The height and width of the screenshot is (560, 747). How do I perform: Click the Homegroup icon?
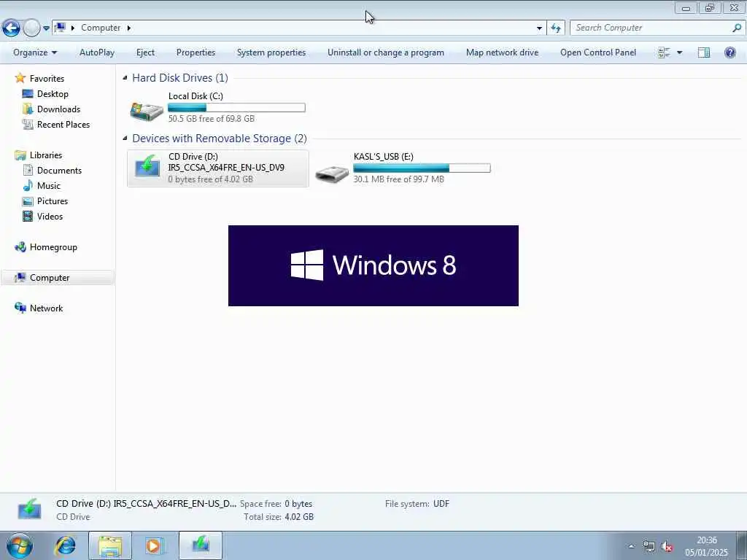pos(20,246)
